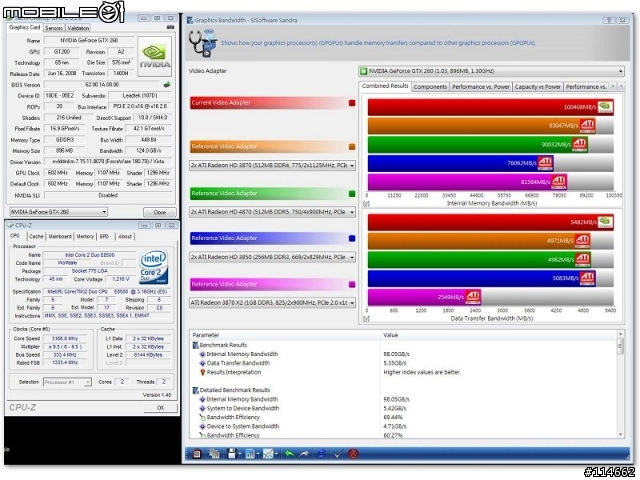Open the Video Adapter GTX 260 dropdown
The image size is (640, 480).
click(491, 71)
